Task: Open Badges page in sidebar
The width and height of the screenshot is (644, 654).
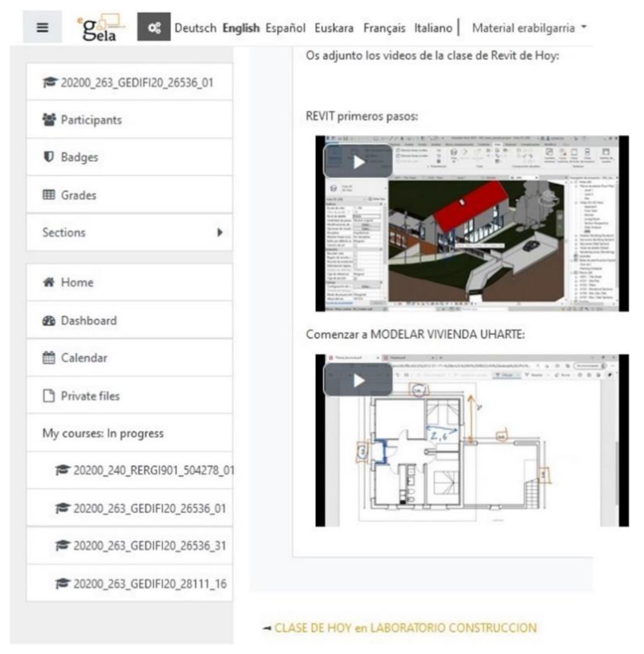Action: tap(80, 157)
